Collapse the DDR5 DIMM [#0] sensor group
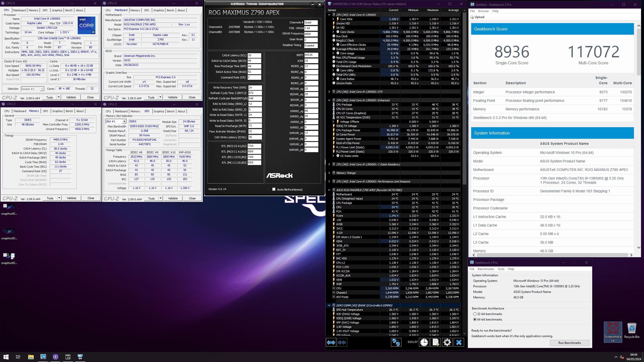This screenshot has width=644, height=362. coord(329,305)
